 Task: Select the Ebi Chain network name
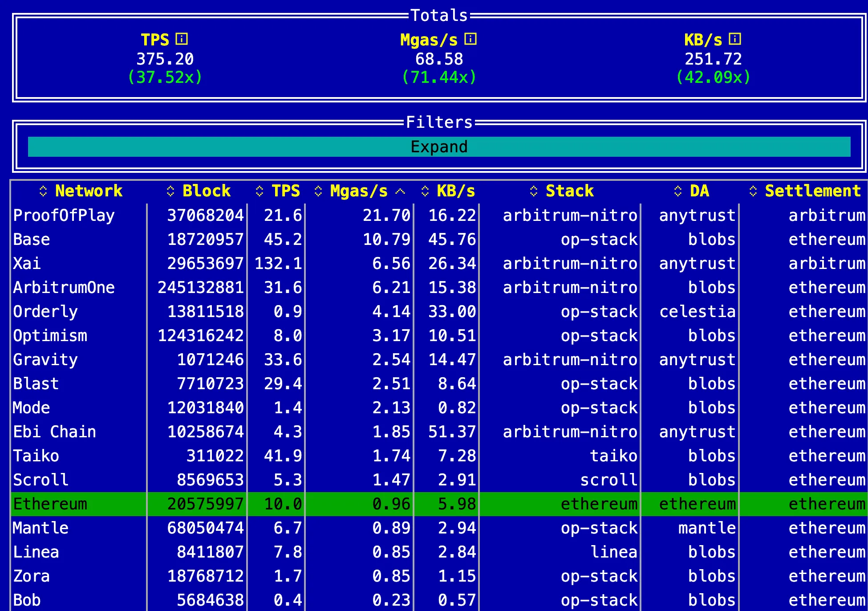tap(55, 432)
